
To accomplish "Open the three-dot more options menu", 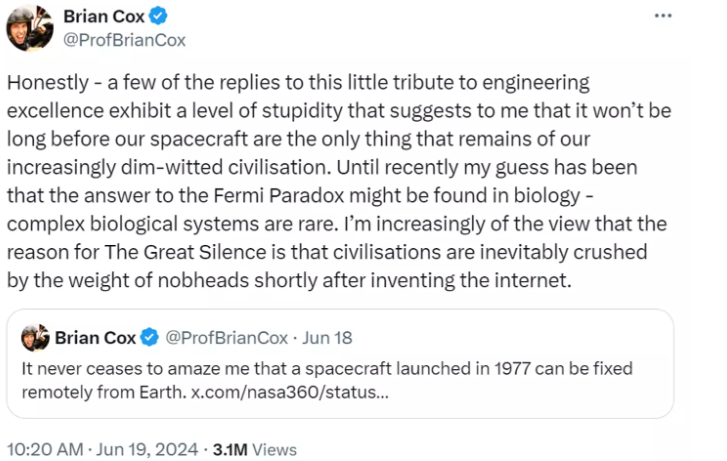I will pos(664,16).
